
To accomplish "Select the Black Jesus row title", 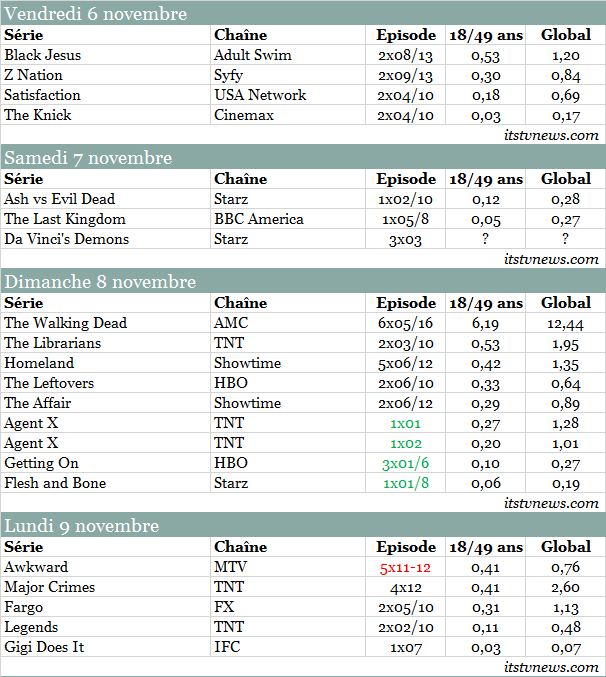I will [x=40, y=55].
